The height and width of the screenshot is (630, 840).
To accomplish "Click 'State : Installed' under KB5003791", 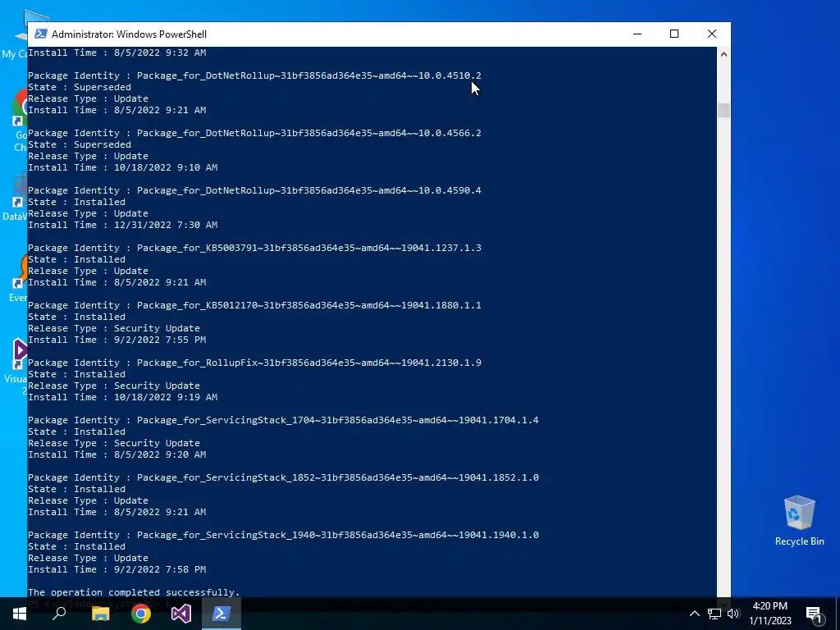I will click(x=76, y=259).
